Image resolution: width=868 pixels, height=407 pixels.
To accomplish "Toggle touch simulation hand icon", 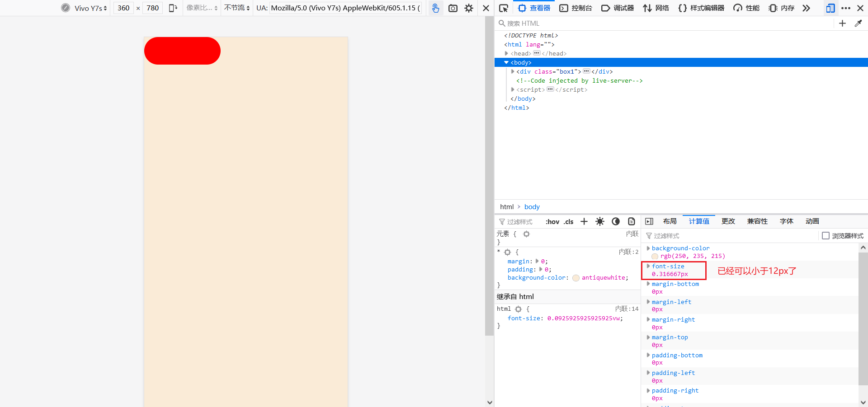I will tap(435, 8).
